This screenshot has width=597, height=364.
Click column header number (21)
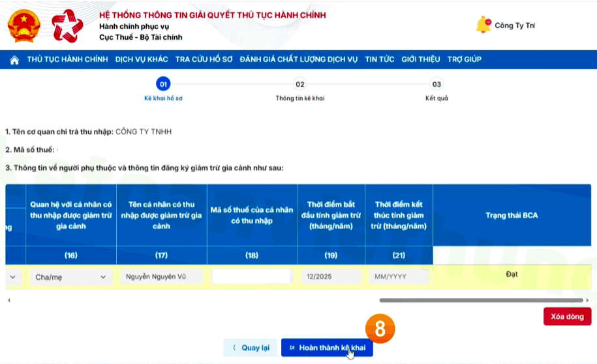399,256
